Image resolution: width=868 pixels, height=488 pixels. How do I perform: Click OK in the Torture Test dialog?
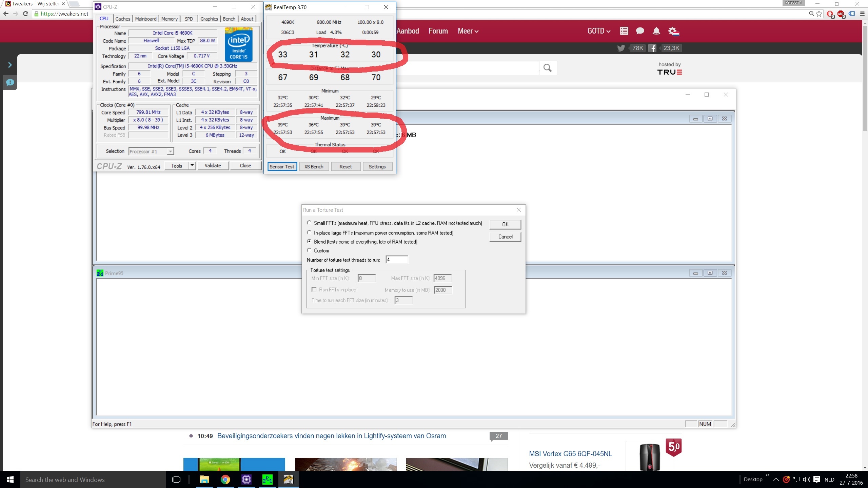click(505, 224)
